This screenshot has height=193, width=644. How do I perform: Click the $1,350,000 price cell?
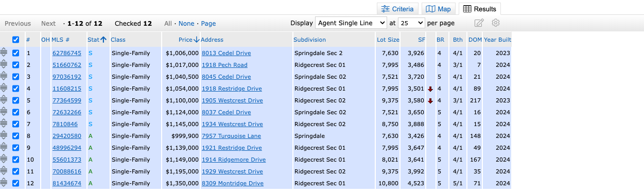pyautogui.click(x=182, y=183)
